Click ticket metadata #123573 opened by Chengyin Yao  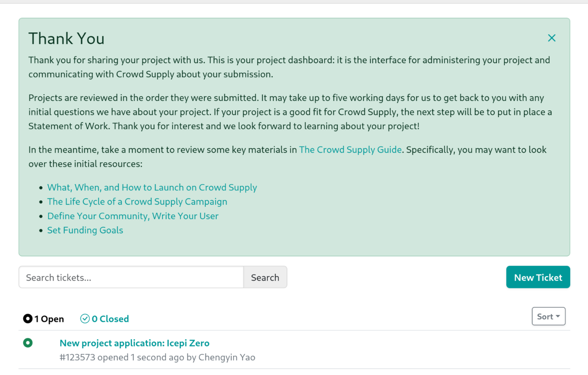[x=157, y=357]
